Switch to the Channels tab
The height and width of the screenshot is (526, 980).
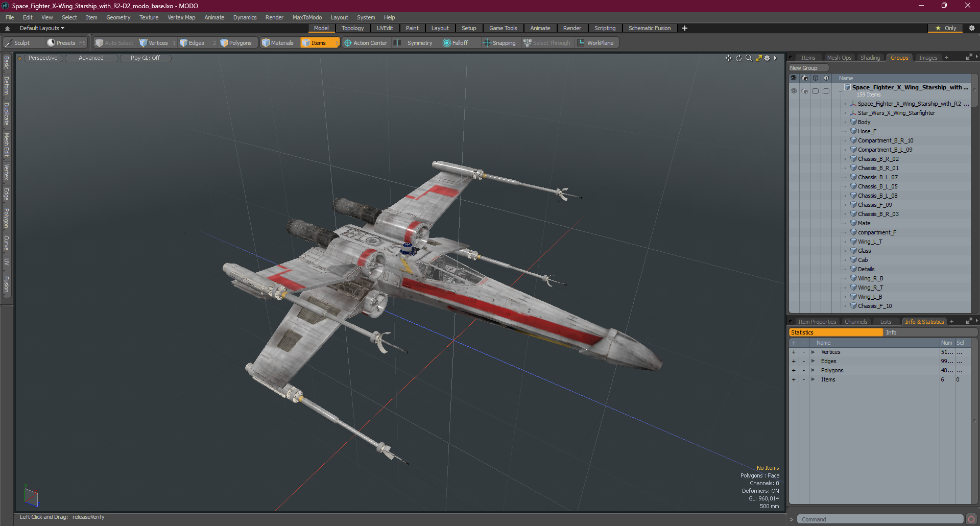point(856,322)
